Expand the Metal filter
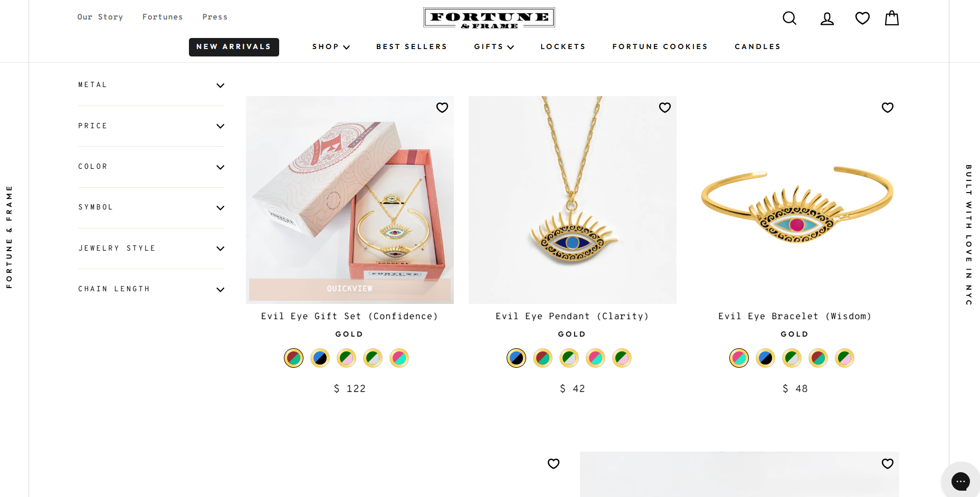This screenshot has width=980, height=497. pos(151,85)
